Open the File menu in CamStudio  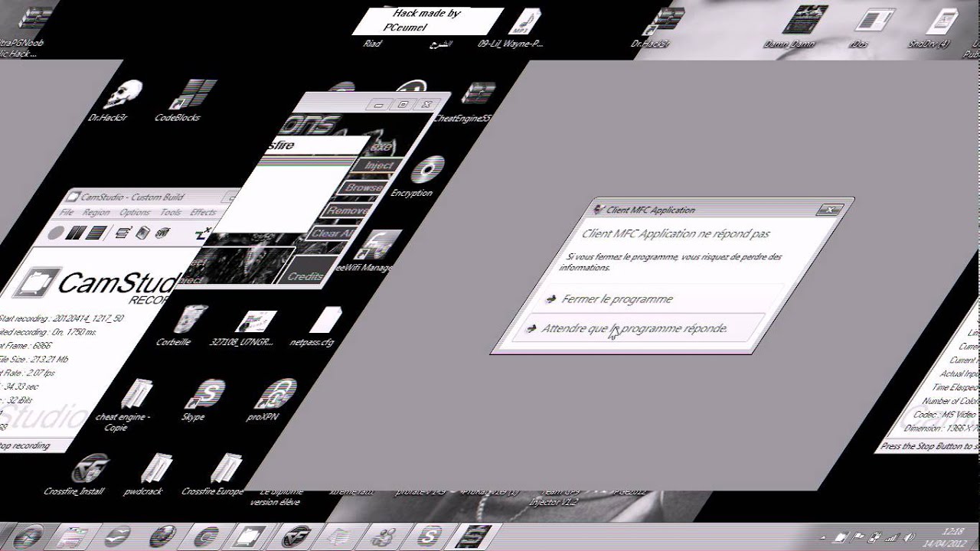(x=67, y=213)
